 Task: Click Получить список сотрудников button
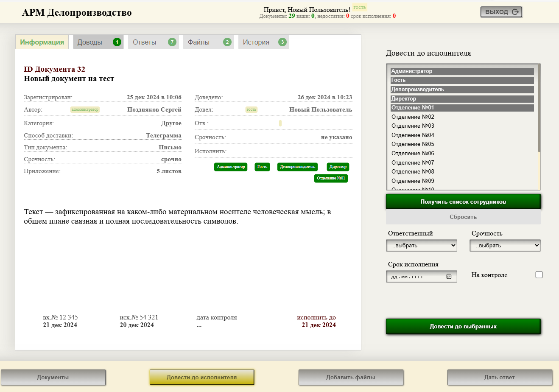click(x=463, y=202)
